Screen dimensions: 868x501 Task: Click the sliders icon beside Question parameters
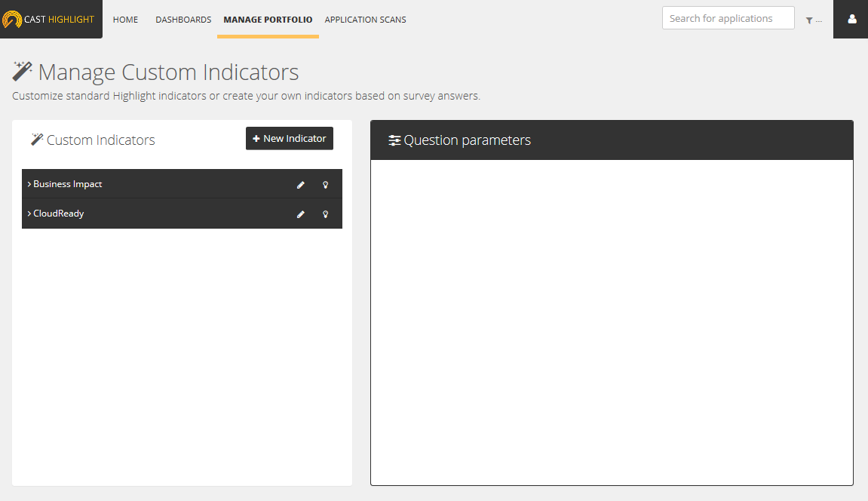394,140
